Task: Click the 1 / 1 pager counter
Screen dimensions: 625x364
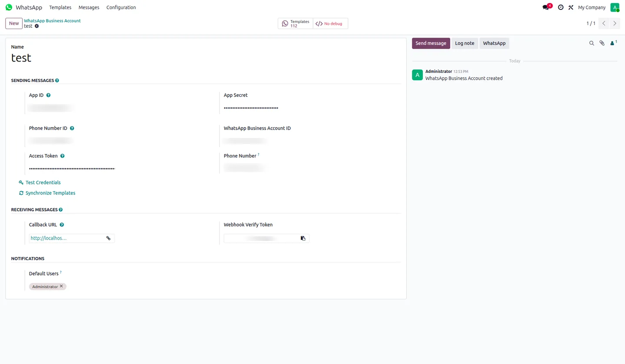Action: tap(591, 23)
